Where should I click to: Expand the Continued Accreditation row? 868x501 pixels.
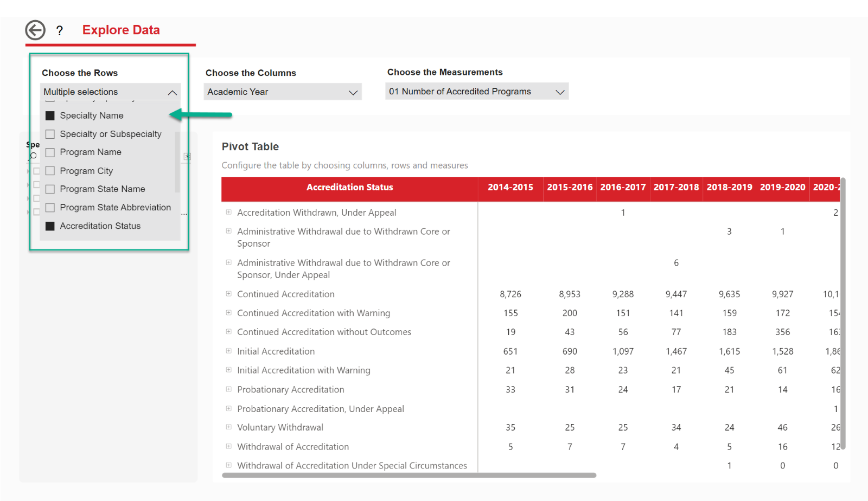tap(228, 293)
